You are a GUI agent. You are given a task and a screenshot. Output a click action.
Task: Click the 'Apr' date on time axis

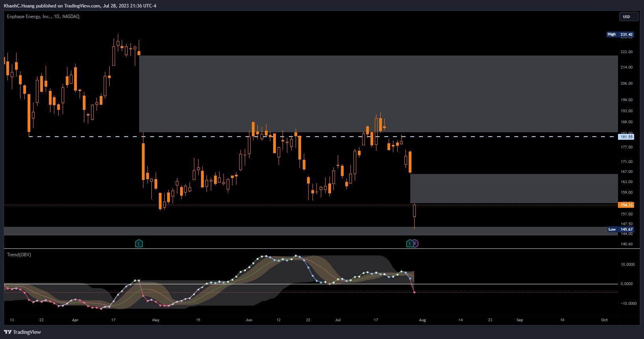(75, 320)
